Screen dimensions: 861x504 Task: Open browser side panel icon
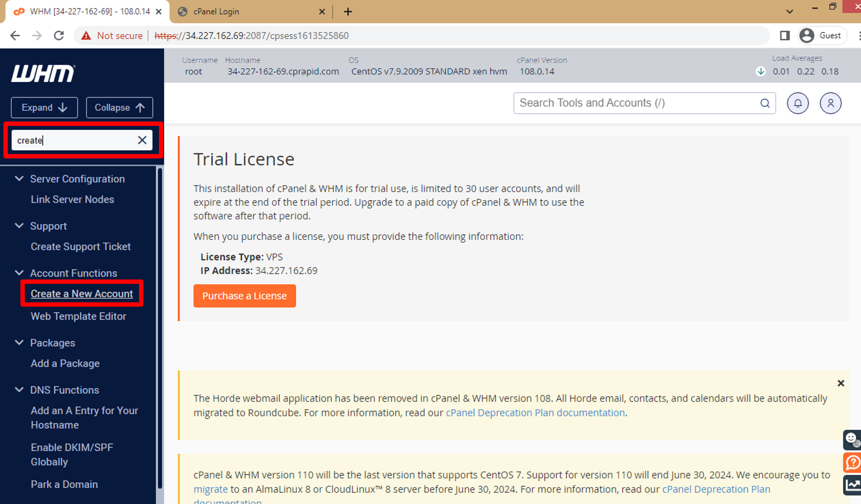(785, 35)
